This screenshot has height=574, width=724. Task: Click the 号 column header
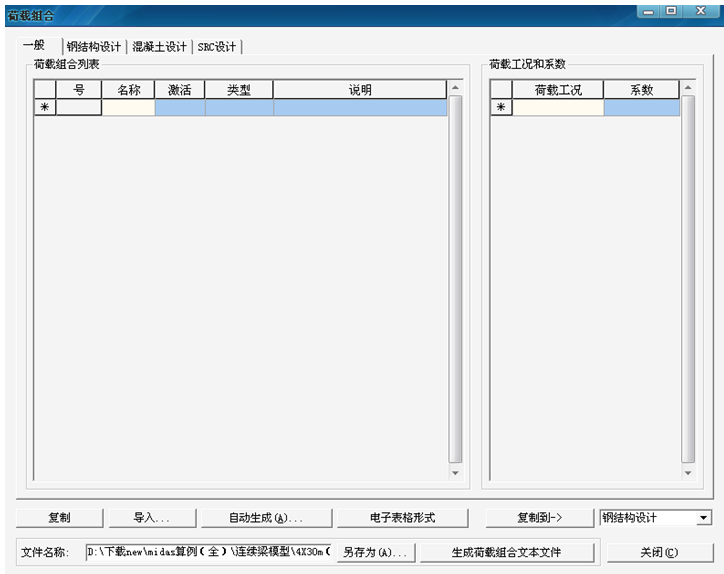click(x=79, y=90)
